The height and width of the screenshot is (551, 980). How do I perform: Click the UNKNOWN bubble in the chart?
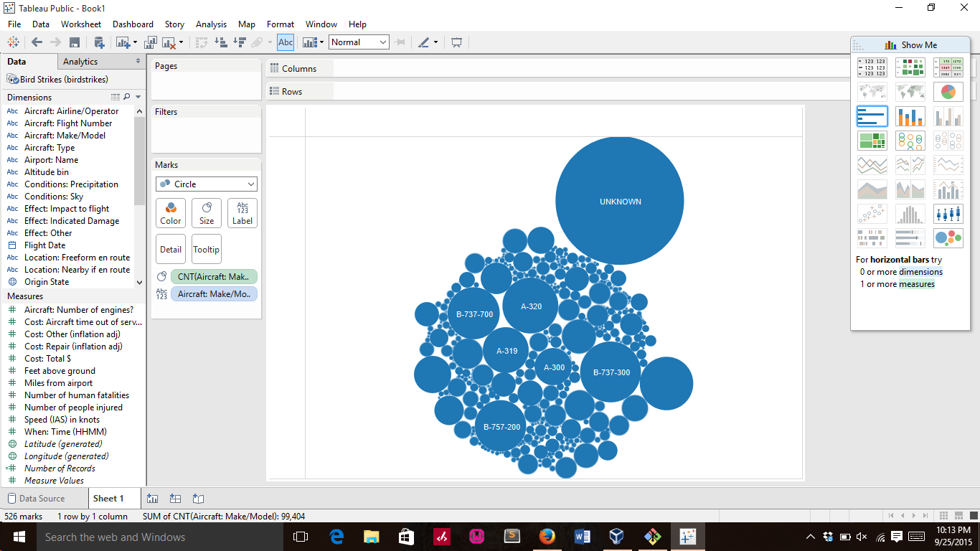click(620, 202)
